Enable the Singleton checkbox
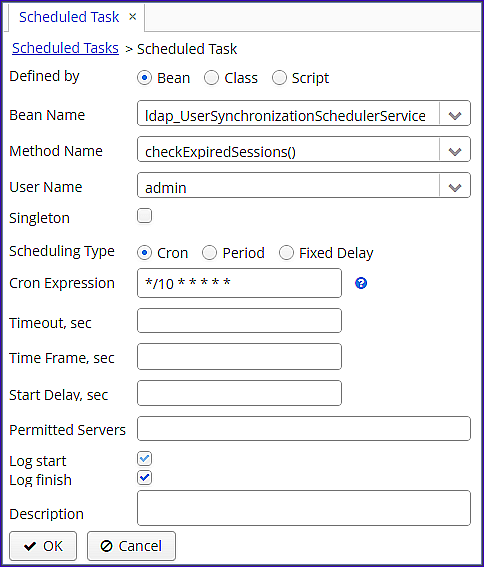484x567 pixels. pyautogui.click(x=144, y=216)
